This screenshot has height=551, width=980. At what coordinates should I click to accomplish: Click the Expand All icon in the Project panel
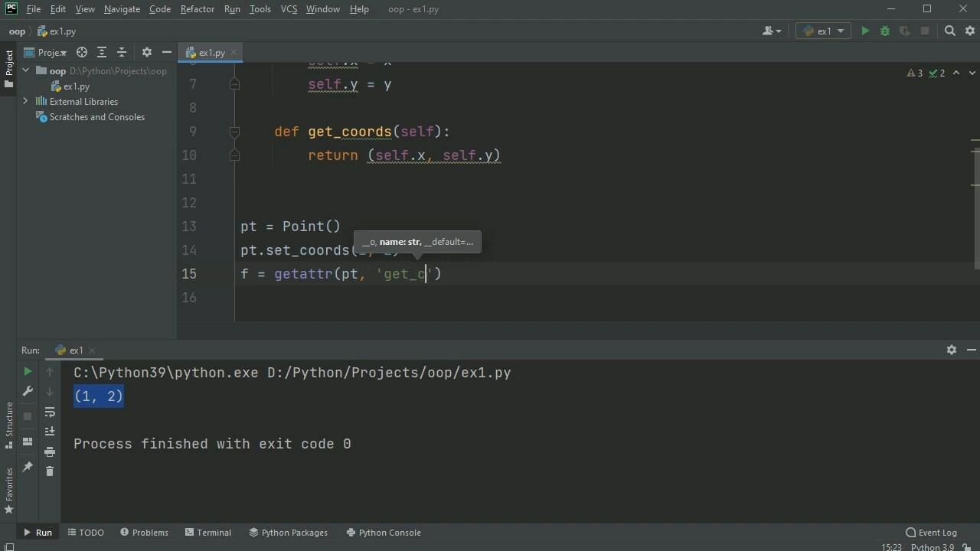click(x=102, y=53)
